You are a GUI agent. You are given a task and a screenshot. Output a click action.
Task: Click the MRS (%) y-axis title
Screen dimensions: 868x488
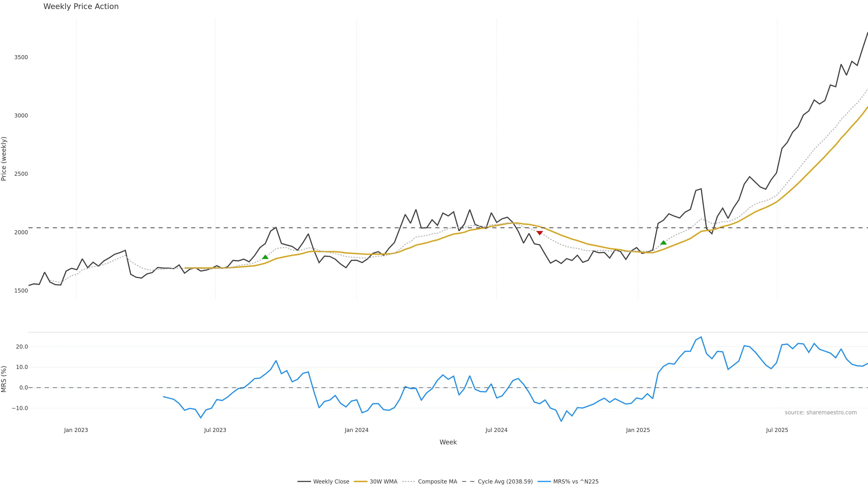click(x=4, y=379)
